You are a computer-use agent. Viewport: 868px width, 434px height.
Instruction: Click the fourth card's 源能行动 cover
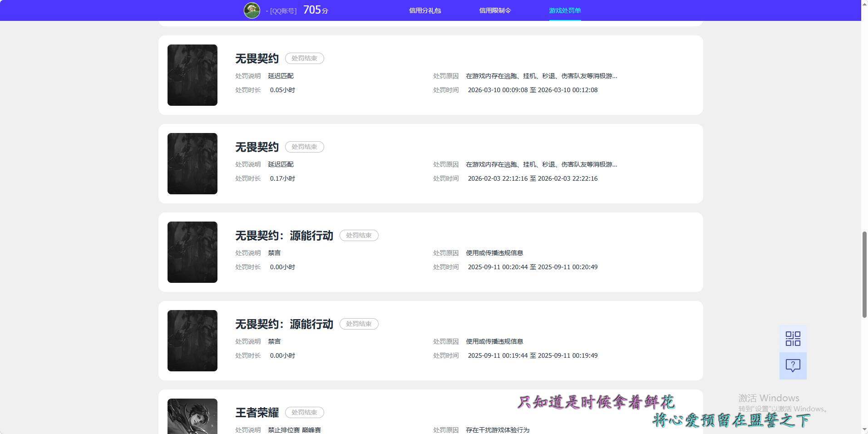[x=192, y=340]
